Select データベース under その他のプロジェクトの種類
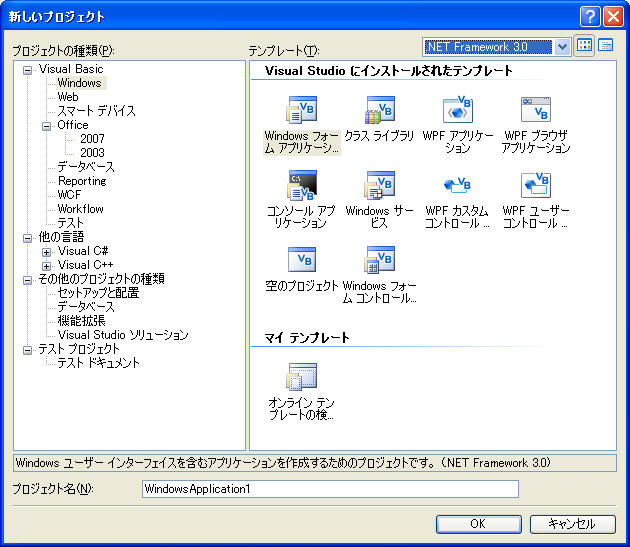630x547 pixels. [x=86, y=307]
